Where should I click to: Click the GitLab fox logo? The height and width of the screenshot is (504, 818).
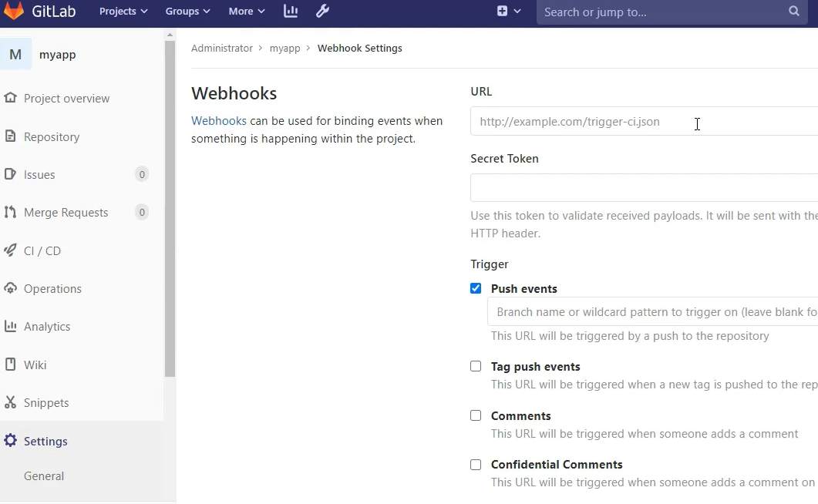coord(14,12)
